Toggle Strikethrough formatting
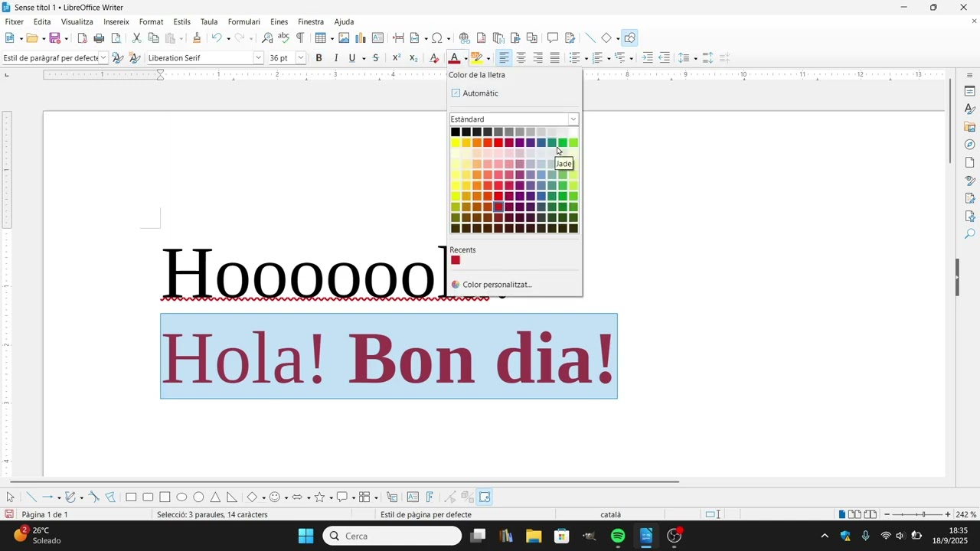980x551 pixels. coord(375,58)
